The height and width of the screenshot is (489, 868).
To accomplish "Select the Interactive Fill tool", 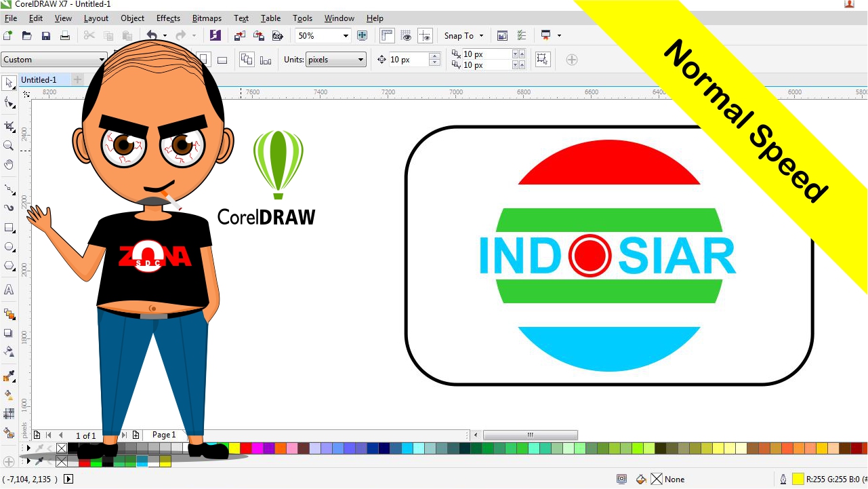I will 9,395.
